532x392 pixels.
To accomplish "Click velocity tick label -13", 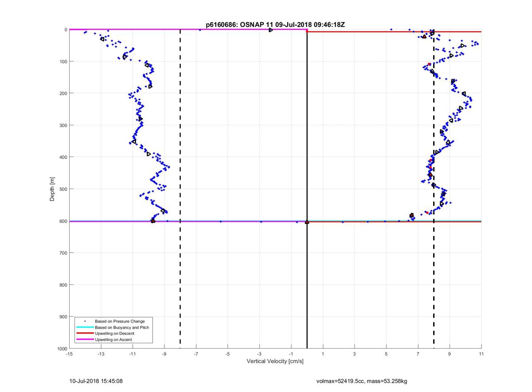I will click(101, 354).
